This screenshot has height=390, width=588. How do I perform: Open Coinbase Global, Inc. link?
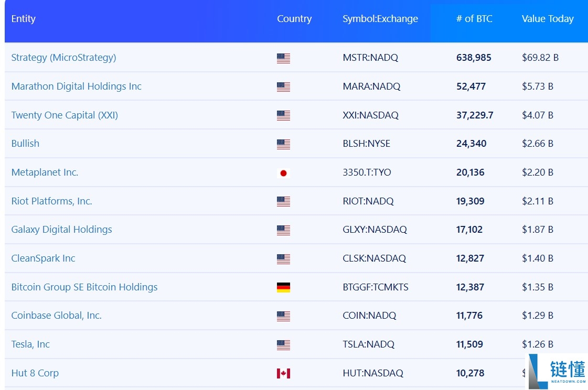[56, 316]
